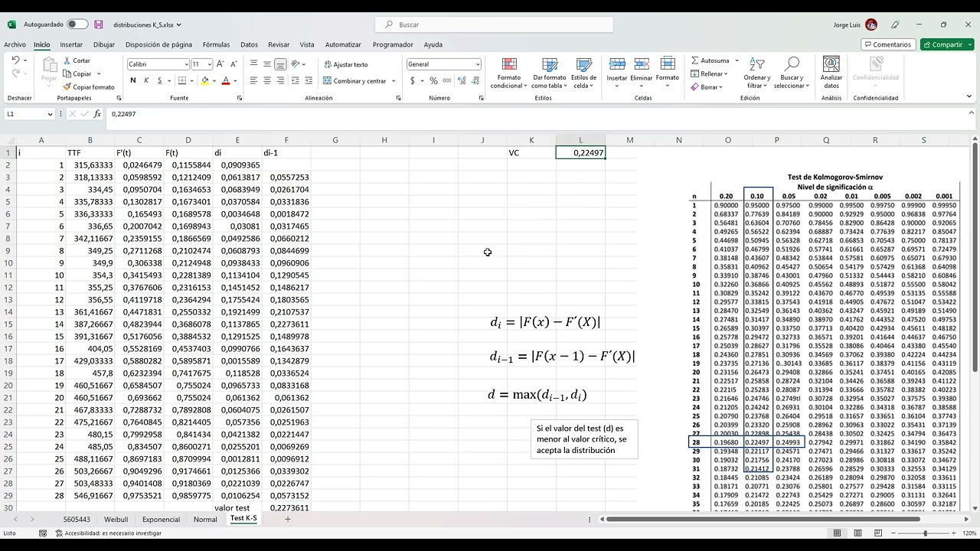The height and width of the screenshot is (551, 980).
Task: Toggle align left
Action: pyautogui.click(x=254, y=80)
